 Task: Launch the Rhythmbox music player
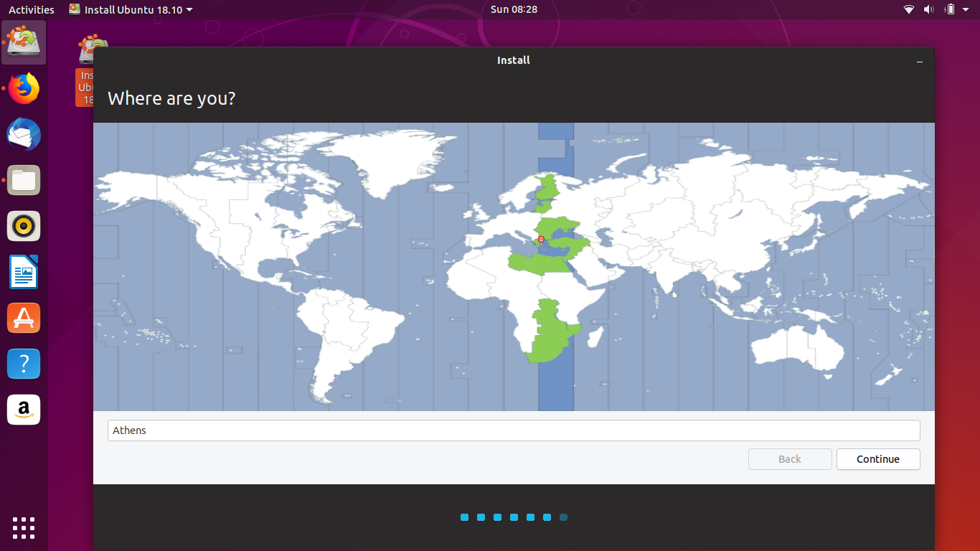coord(24,226)
